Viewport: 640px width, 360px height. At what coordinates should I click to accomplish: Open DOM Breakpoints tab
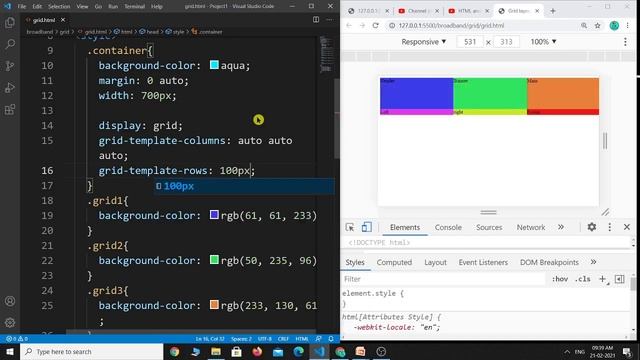click(549, 262)
